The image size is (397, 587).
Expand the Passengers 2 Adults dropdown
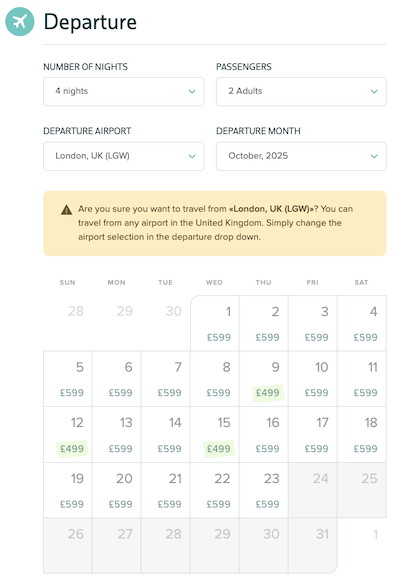tap(301, 91)
